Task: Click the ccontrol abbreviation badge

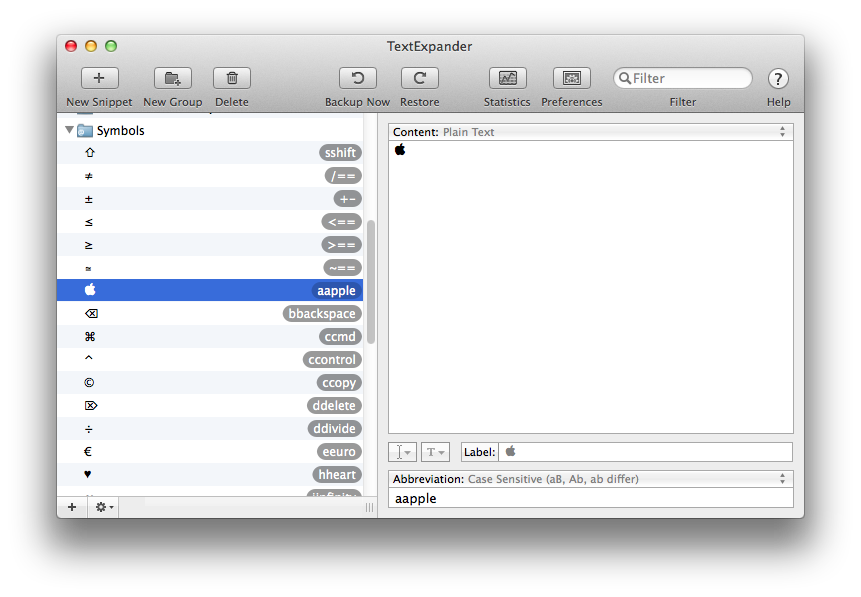Action: pos(332,360)
